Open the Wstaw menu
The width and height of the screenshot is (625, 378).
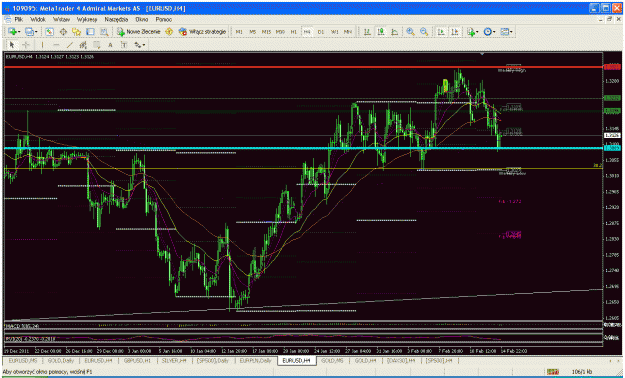click(61, 19)
